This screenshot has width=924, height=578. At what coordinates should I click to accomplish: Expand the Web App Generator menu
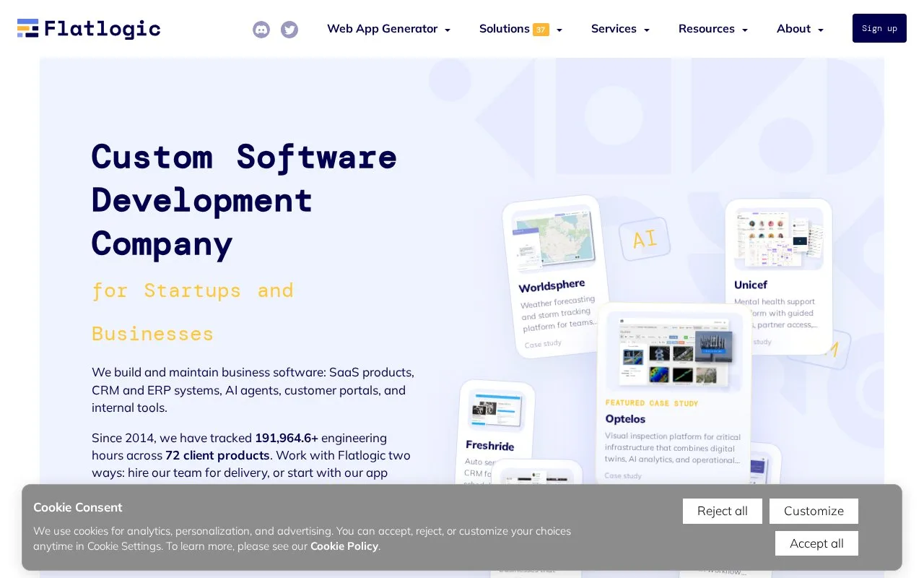[x=388, y=29]
